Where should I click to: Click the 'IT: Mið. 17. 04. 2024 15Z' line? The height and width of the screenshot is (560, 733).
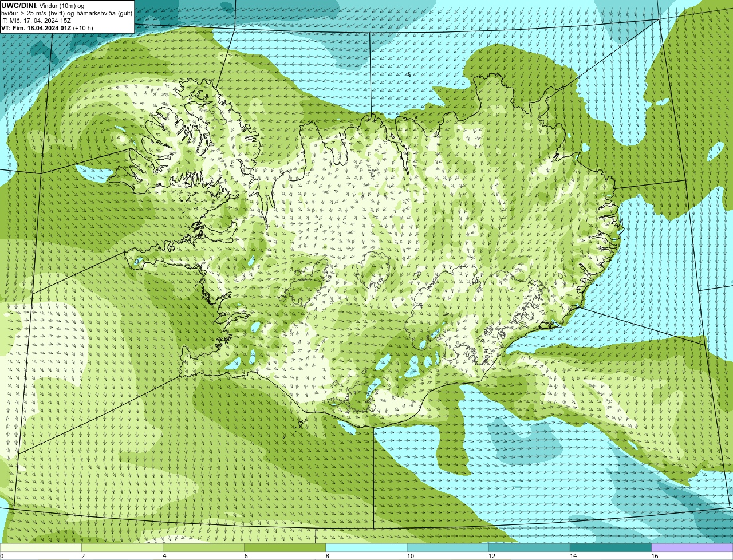[36, 21]
